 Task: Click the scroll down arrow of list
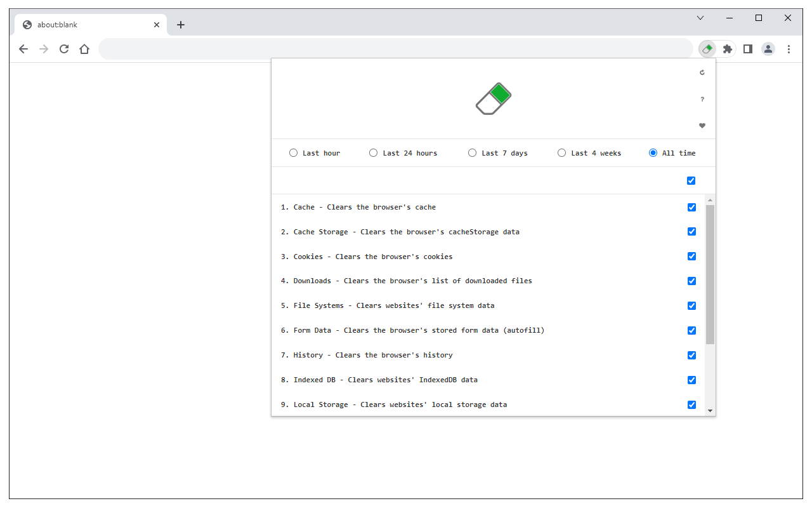point(710,411)
